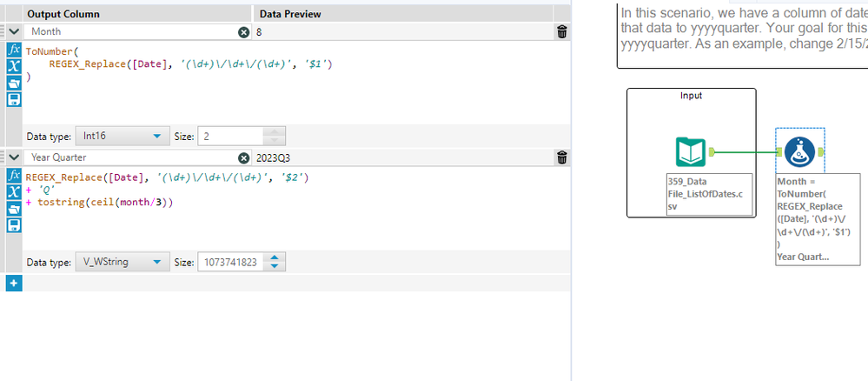Collapse the Month expression
Image resolution: width=868 pixels, height=381 pixels.
(x=13, y=32)
